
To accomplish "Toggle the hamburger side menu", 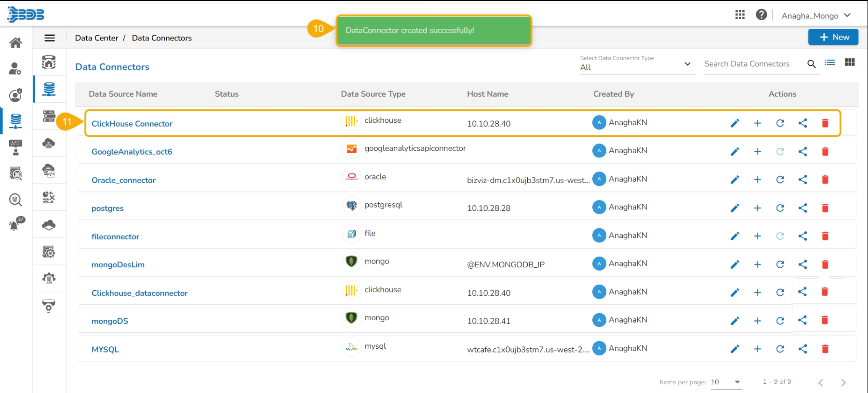I will pos(50,38).
